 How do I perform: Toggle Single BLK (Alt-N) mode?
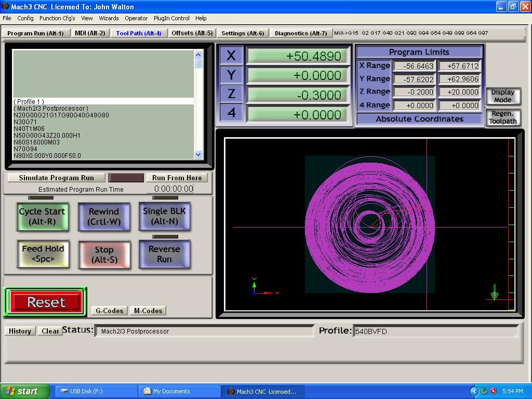(x=165, y=216)
